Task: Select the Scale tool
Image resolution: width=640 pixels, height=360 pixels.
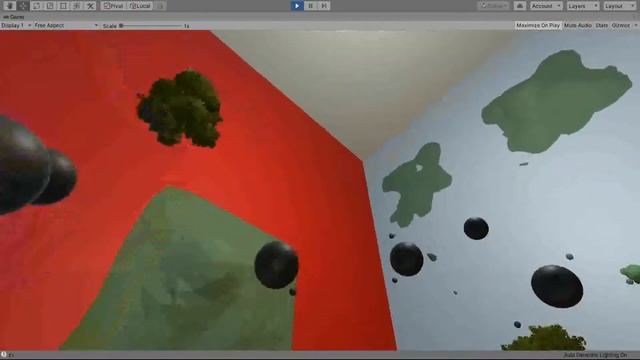Action: tap(50, 6)
